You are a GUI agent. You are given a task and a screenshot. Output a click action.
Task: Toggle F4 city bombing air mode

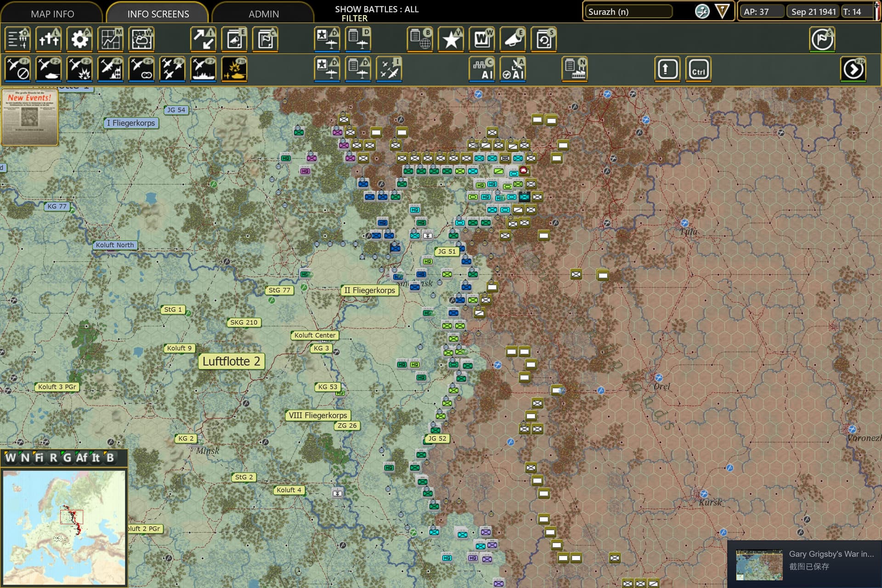click(111, 69)
